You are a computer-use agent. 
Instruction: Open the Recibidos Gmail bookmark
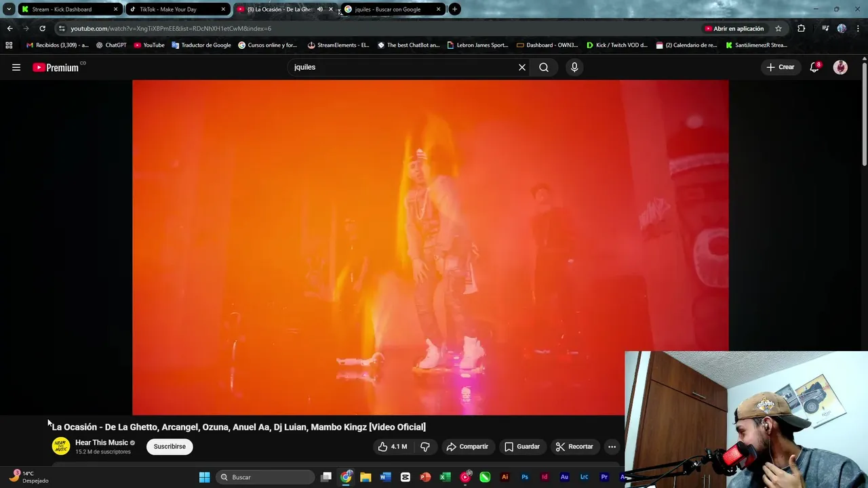pos(57,45)
